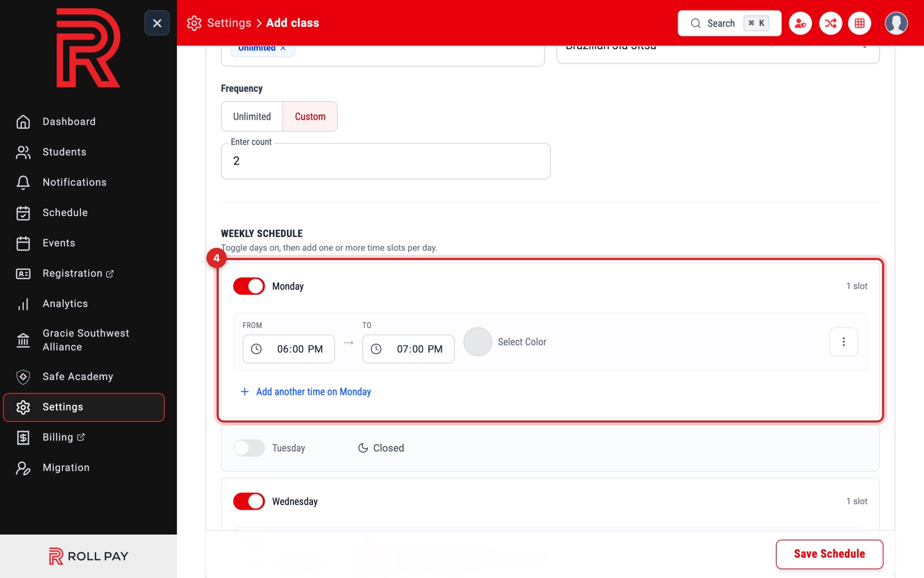Toggle Wednesday schedule switch off
924x578 pixels.
(249, 501)
